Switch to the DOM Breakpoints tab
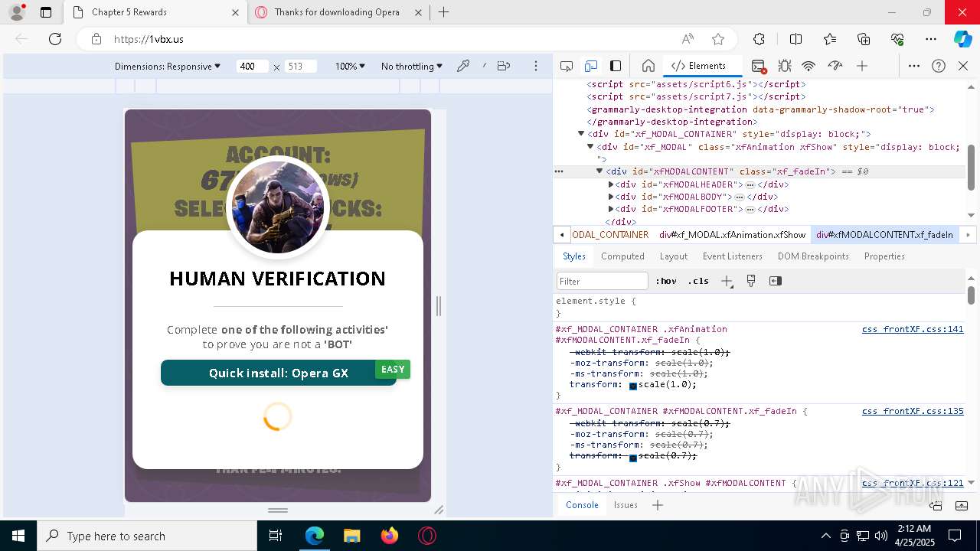This screenshot has width=980, height=551. pyautogui.click(x=813, y=256)
